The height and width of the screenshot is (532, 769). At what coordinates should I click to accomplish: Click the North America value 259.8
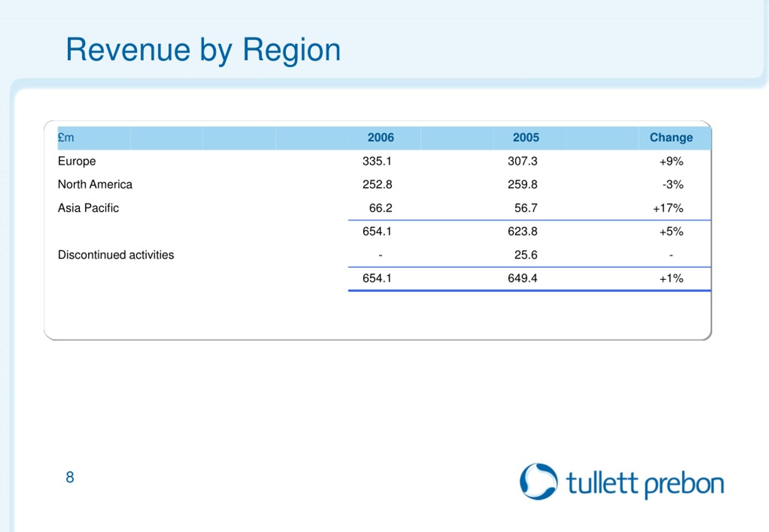click(523, 184)
